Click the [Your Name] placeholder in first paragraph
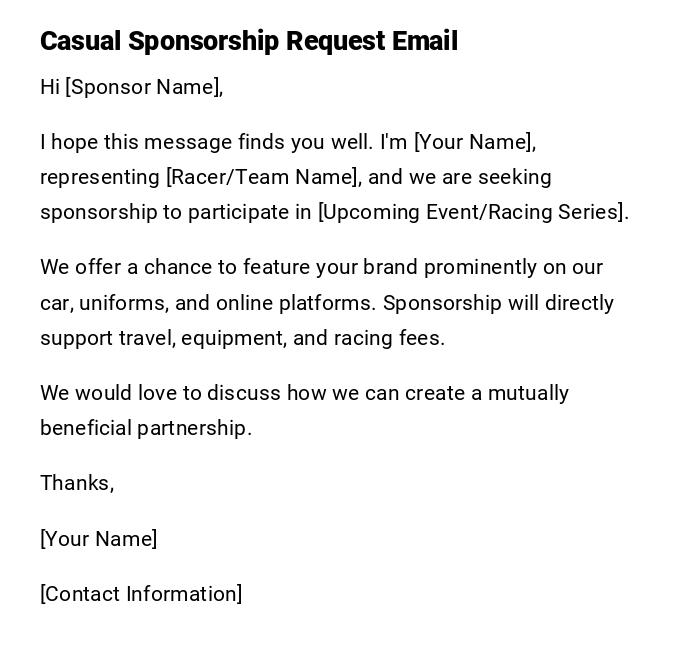 click(473, 142)
